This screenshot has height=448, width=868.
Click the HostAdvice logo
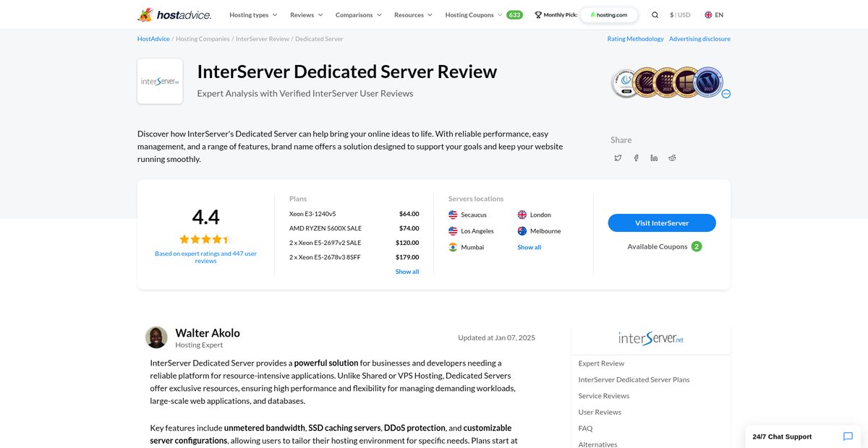pyautogui.click(x=174, y=14)
